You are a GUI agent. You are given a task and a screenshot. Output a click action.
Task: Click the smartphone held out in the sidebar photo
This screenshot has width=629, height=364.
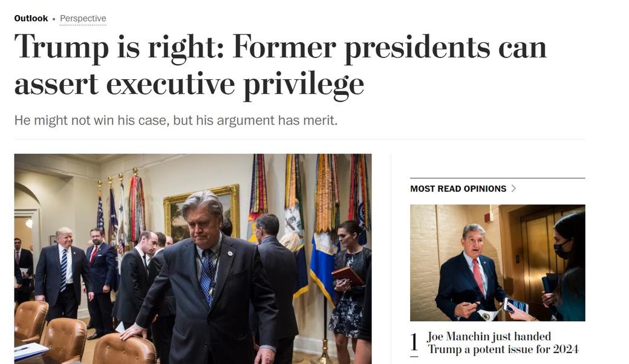(515, 305)
